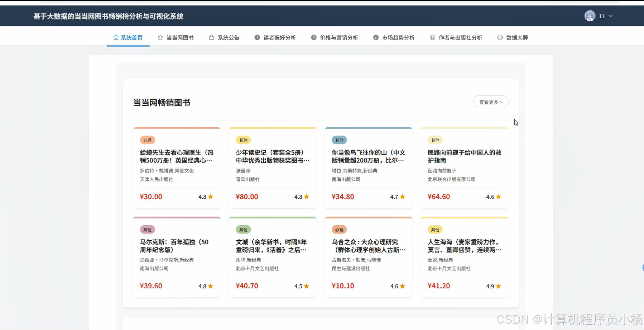644x330 pixels.
Task: Click the info icon beside 市场趋势分析
Action: coord(376,37)
